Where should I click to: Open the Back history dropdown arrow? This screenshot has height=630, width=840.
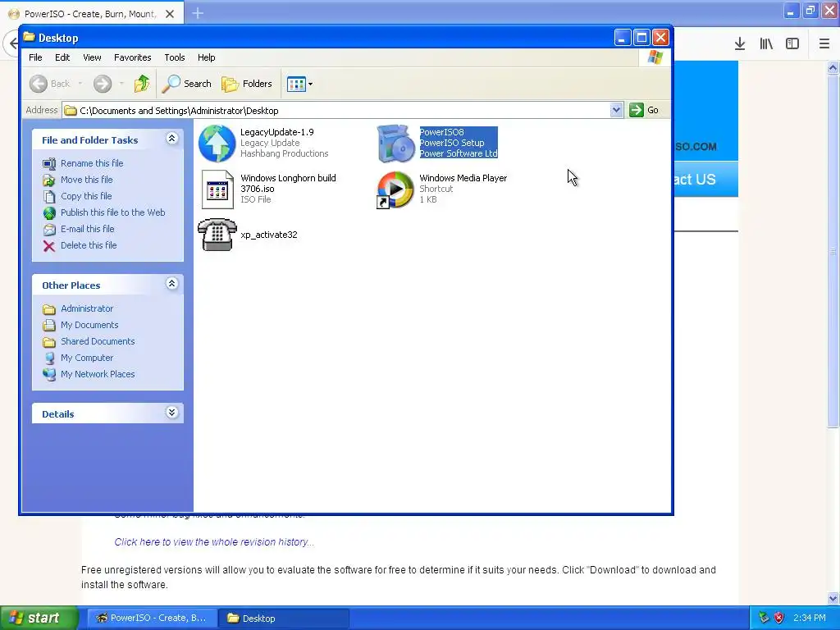[80, 84]
